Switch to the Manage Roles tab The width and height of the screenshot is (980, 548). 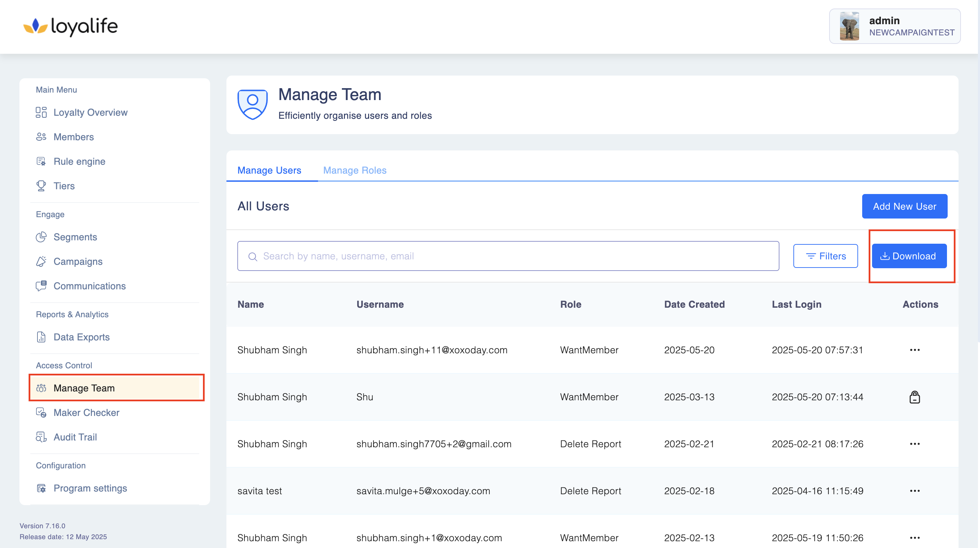point(354,171)
